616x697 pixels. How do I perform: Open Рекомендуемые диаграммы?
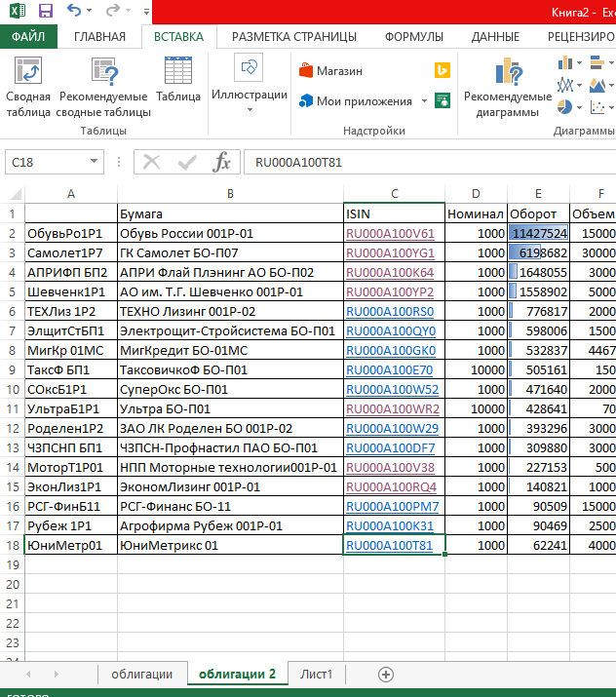coord(508,87)
